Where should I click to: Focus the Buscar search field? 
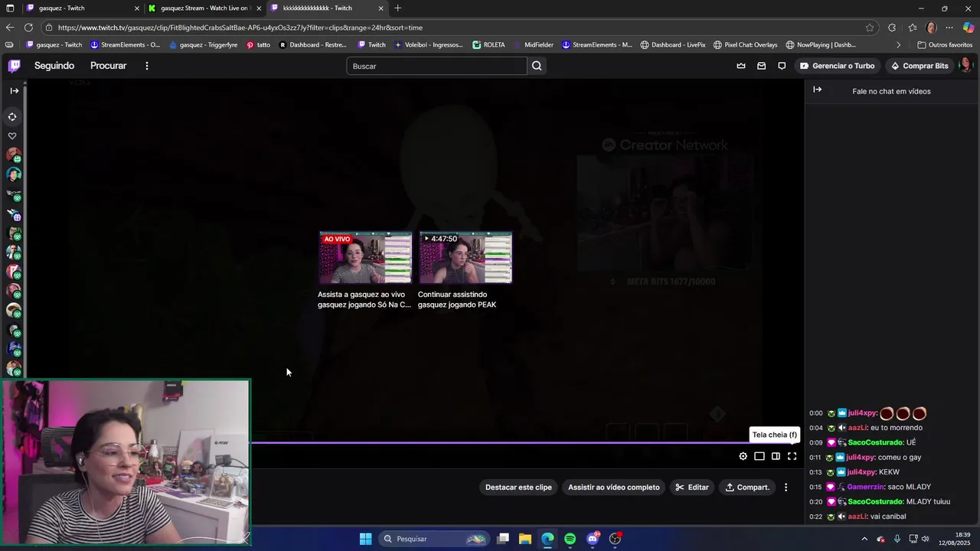pos(436,66)
